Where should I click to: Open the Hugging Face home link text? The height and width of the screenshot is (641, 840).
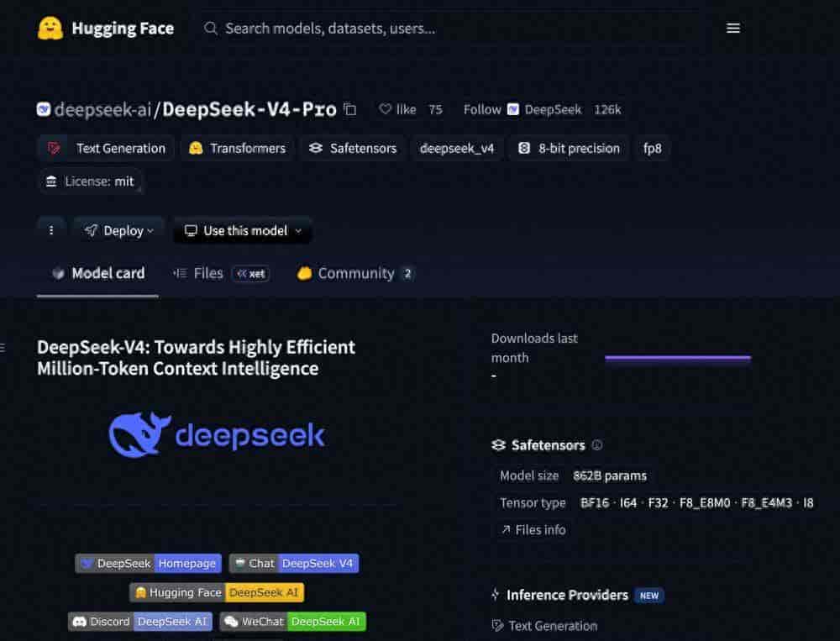(123, 28)
